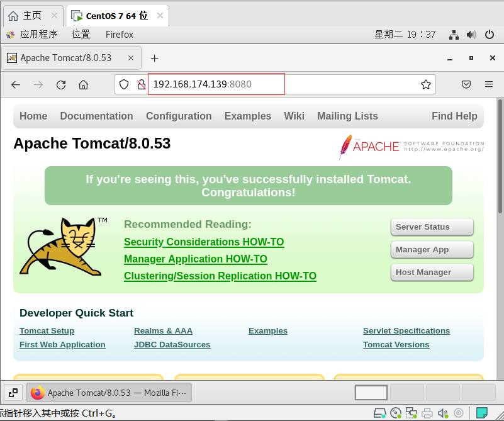Open the volume control in top panel
Screen dimensions: 504x421
click(471, 35)
